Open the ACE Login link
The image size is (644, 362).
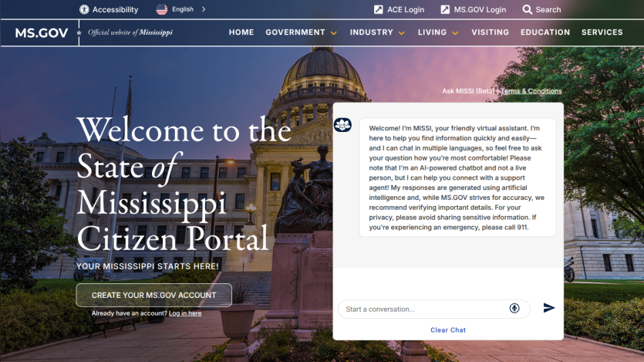(x=406, y=9)
